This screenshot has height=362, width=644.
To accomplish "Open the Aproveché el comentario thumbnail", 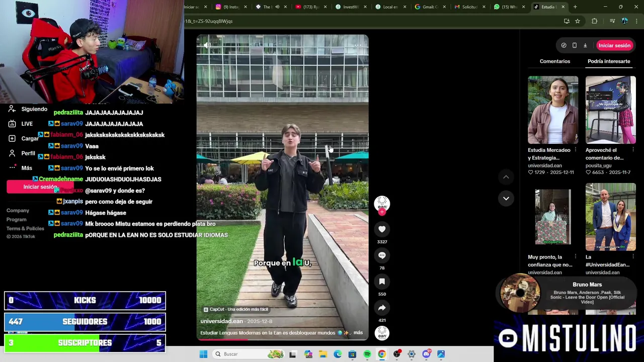I will pos(610,110).
